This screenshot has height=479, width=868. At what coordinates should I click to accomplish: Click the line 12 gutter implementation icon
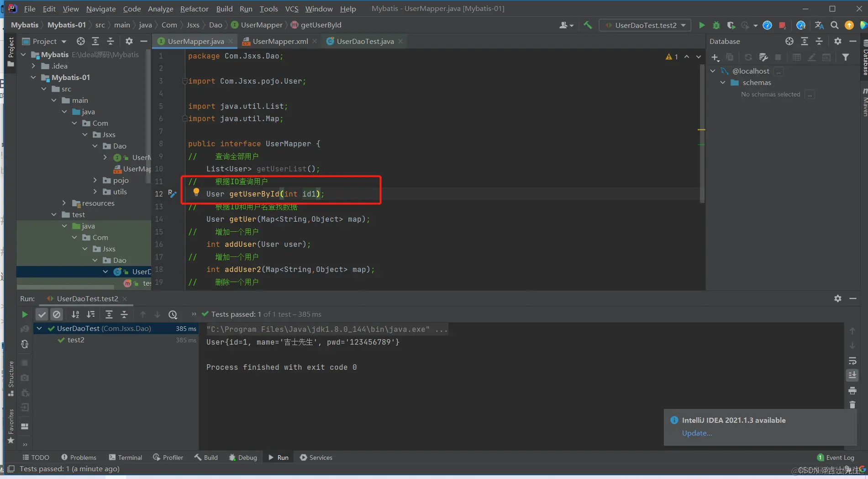(x=172, y=193)
